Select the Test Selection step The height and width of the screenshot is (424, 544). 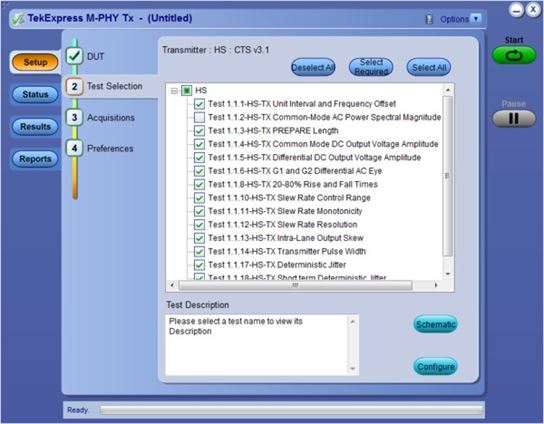coord(114,86)
